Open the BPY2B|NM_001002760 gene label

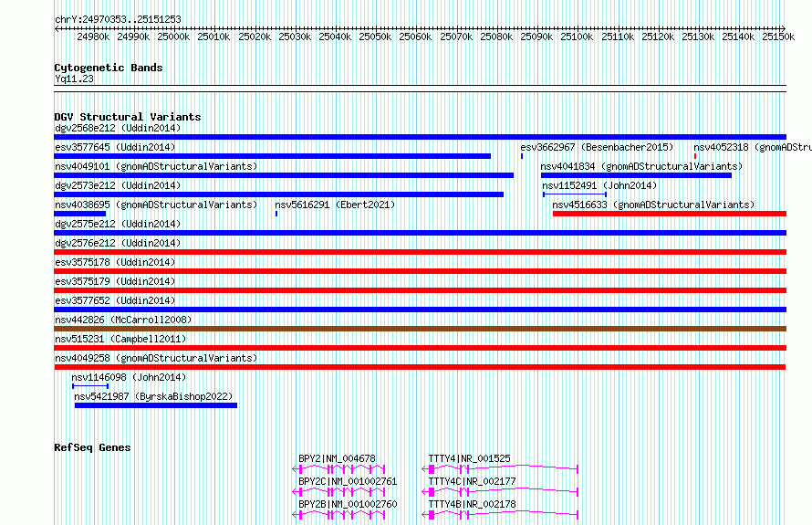348,504
